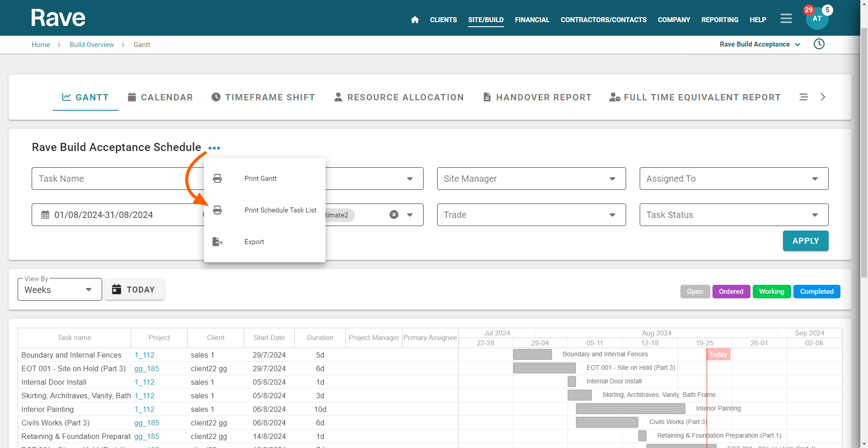Click the Today marker in the timeline
The width and height of the screenshot is (868, 448).
(718, 354)
